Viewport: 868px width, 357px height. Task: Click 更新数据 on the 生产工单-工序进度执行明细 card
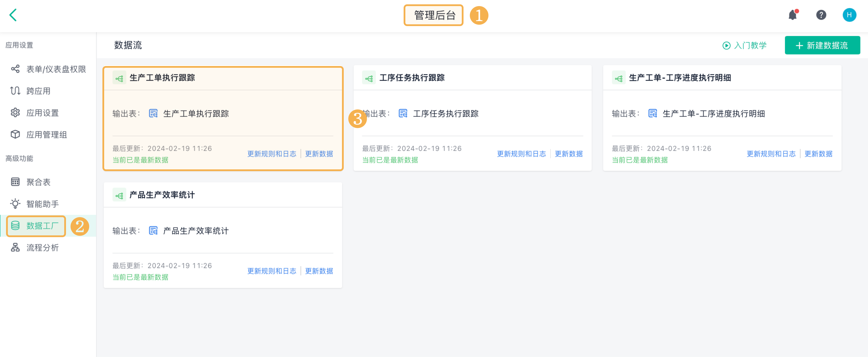(818, 154)
